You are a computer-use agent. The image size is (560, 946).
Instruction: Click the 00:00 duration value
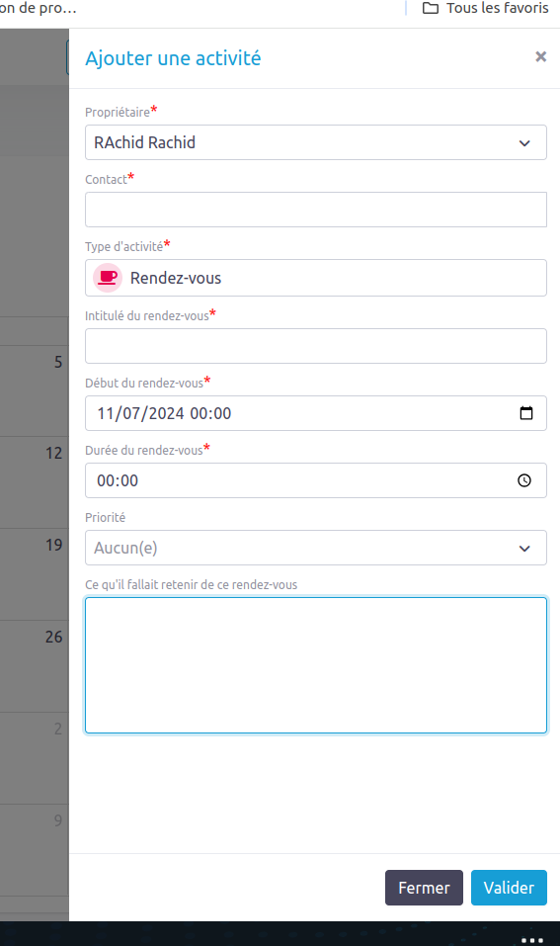click(x=118, y=480)
